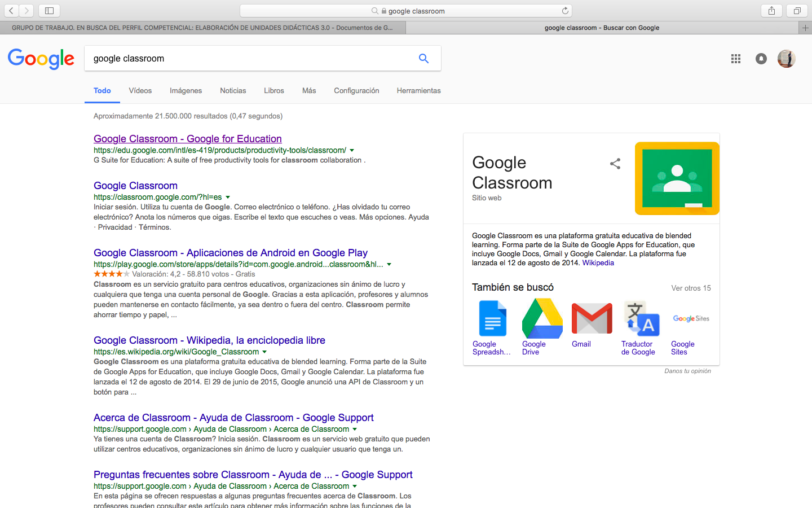Open Preguntas frecuentes sobre Classroom result
Screen dimensions: 812x508
point(253,475)
